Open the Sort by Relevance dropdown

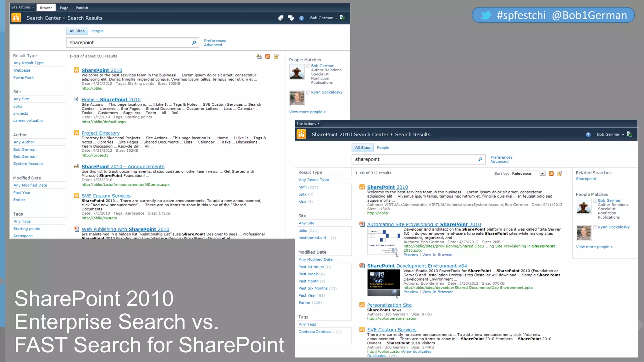coord(528,173)
